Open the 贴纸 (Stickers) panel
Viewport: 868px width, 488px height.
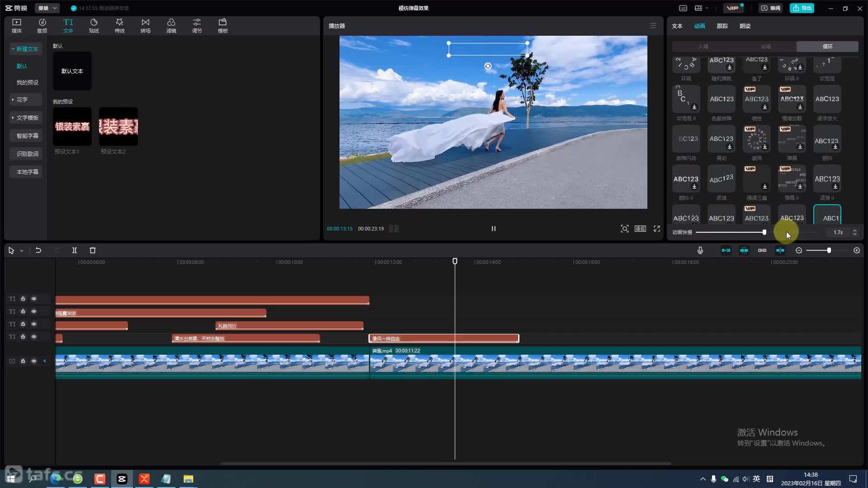[94, 26]
